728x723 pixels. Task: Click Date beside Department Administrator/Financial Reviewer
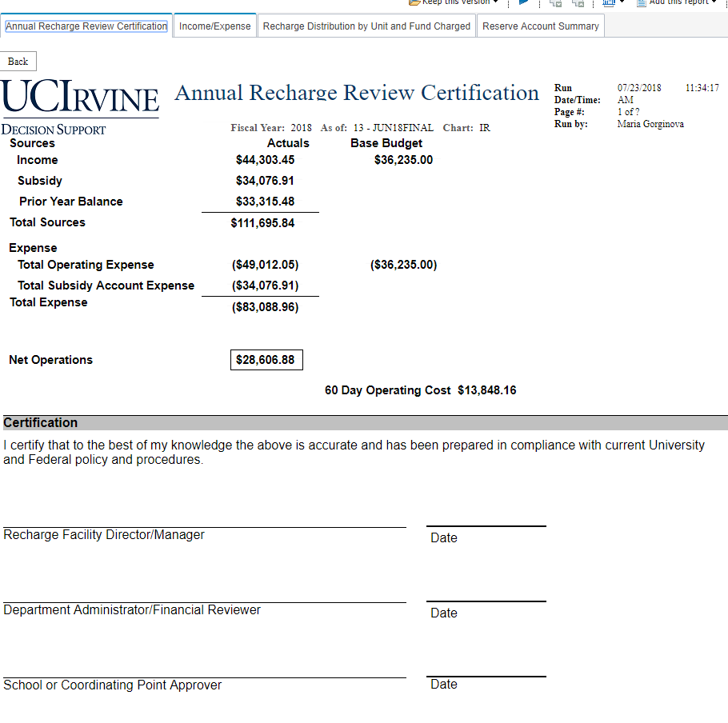(444, 613)
